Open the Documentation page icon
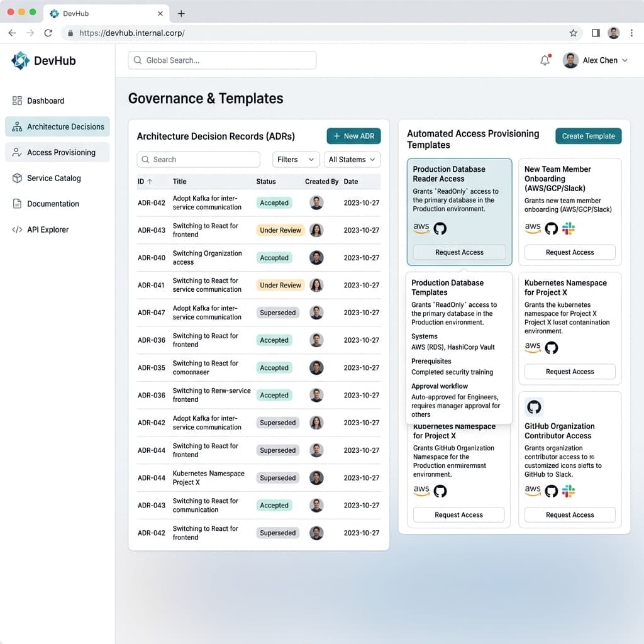Image resolution: width=644 pixels, height=644 pixels. (16, 204)
